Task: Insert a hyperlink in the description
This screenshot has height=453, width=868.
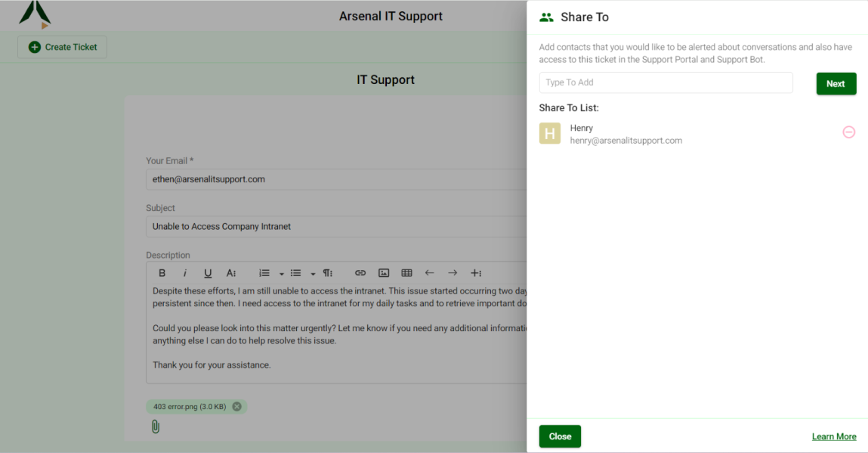Action: (x=360, y=273)
